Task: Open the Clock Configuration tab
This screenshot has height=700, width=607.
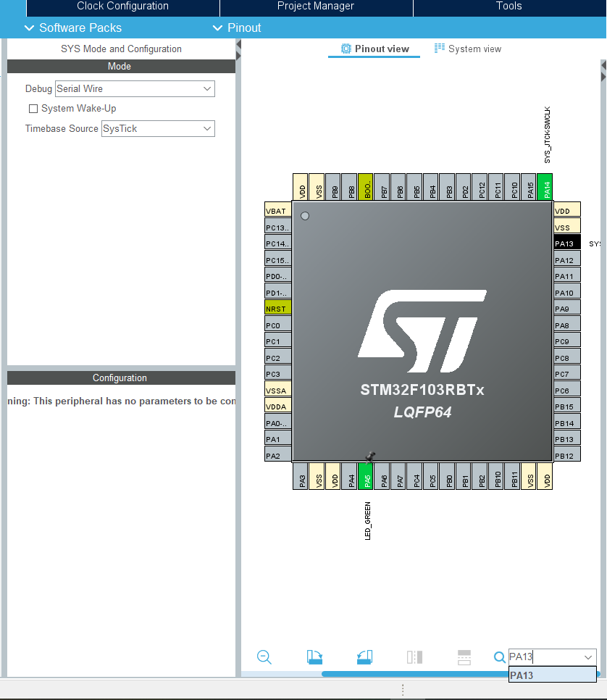Action: pos(122,7)
